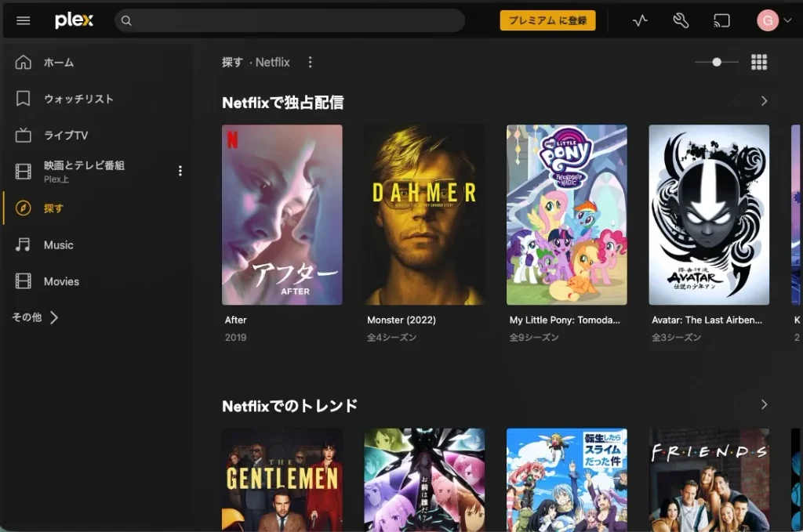The height and width of the screenshot is (532, 803).
Task: Click the 探す breadcrumb link
Action: point(232,62)
